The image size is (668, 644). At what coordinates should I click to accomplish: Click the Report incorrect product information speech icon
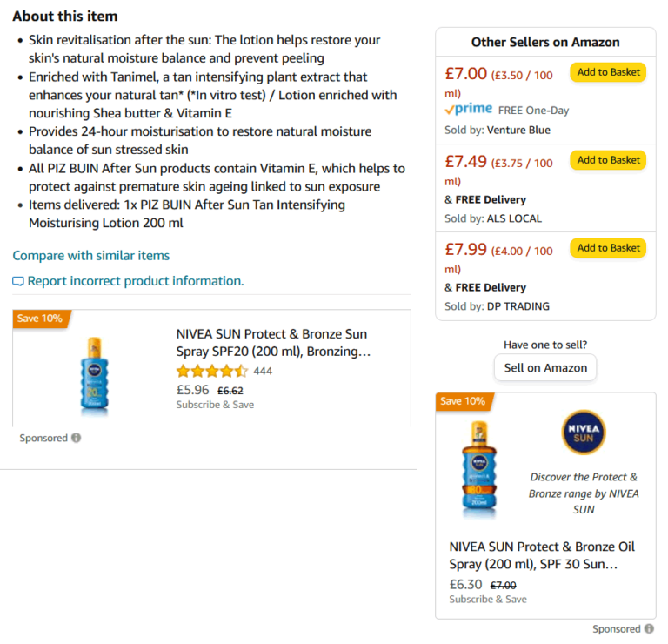(x=18, y=281)
